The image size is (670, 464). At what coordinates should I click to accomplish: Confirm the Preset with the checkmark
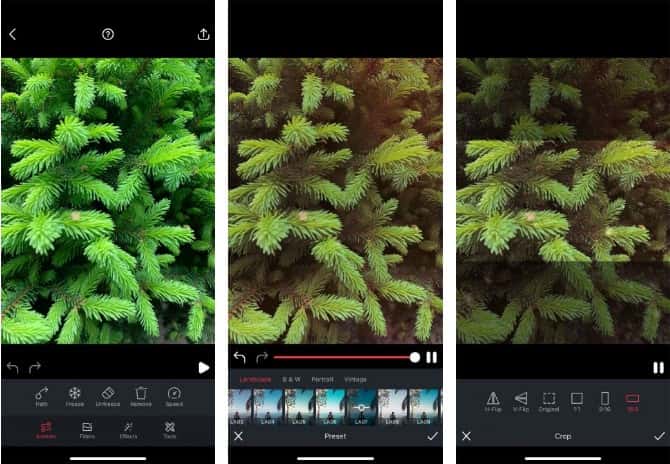pos(432,436)
